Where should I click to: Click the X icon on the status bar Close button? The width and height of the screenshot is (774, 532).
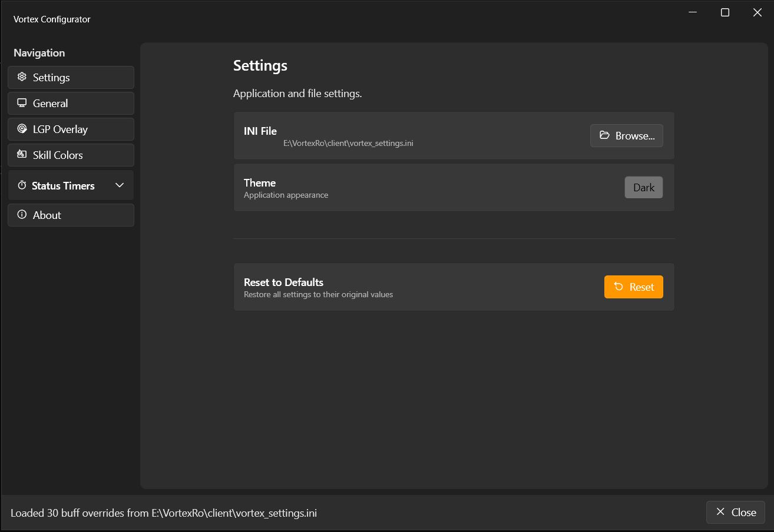(x=720, y=512)
